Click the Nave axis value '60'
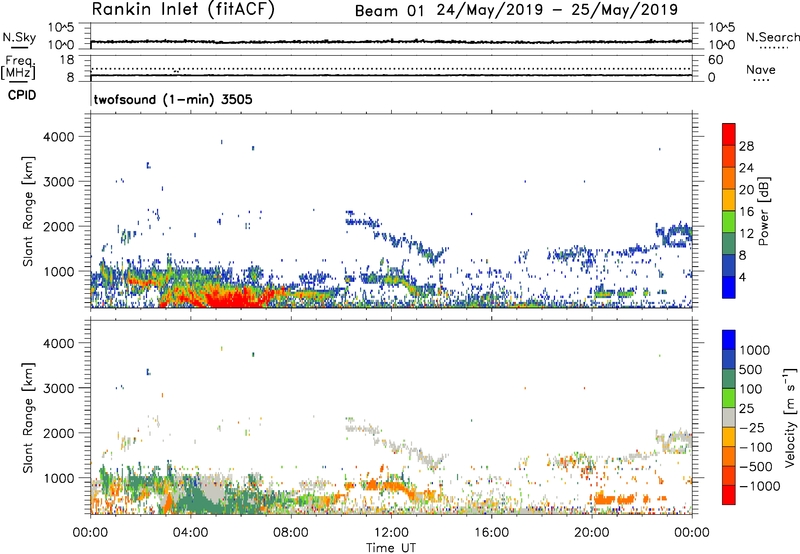The image size is (800, 554). coord(715,60)
